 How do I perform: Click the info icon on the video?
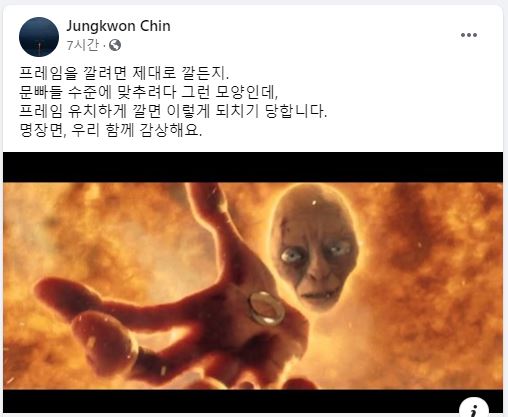click(474, 409)
